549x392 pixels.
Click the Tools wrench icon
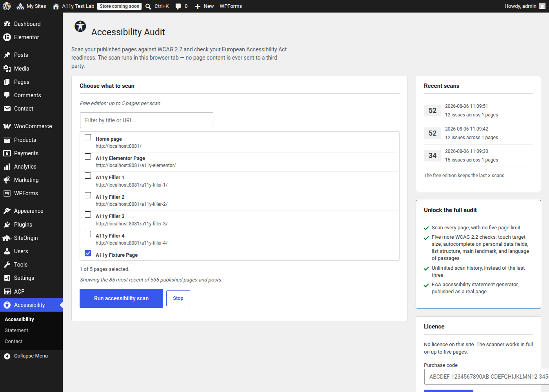7,265
